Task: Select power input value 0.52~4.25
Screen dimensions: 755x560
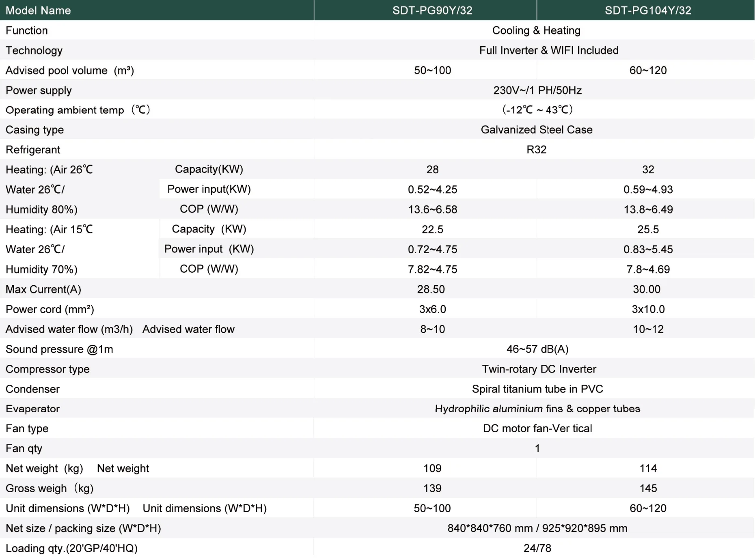Action: 432,190
